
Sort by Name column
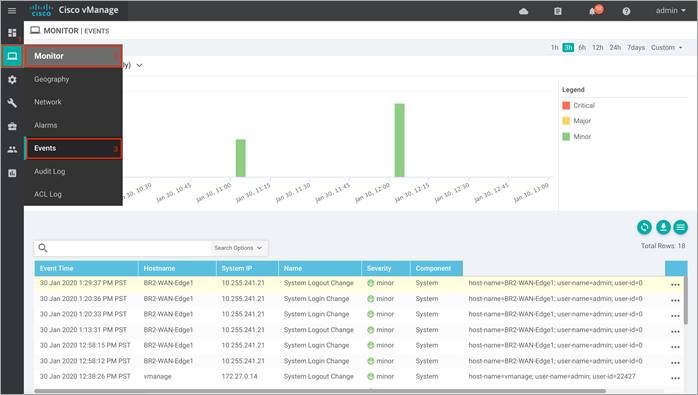coord(320,269)
